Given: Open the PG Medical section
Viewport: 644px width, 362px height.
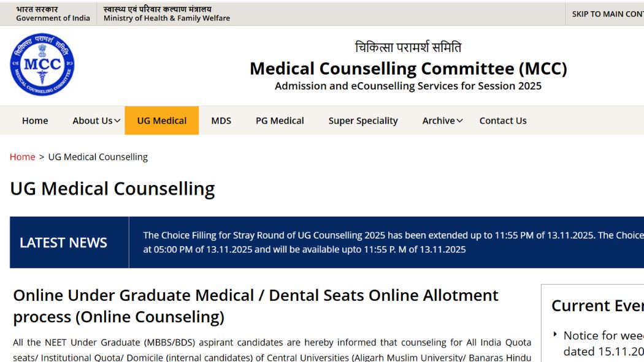Looking at the screenshot, I should (x=280, y=121).
